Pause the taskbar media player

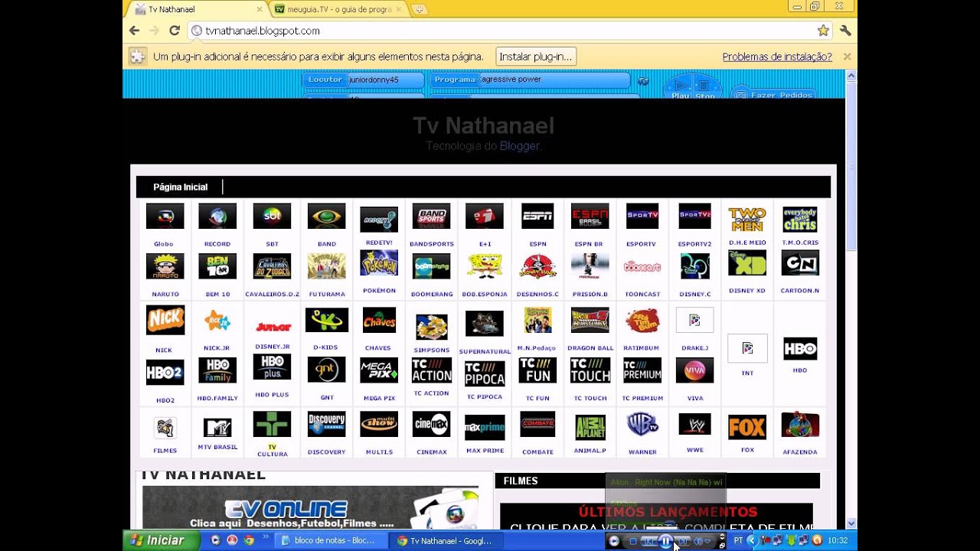665,541
